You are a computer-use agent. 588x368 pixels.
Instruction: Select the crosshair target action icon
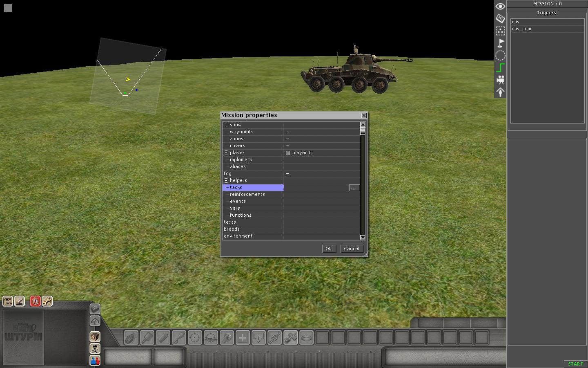[x=195, y=338]
